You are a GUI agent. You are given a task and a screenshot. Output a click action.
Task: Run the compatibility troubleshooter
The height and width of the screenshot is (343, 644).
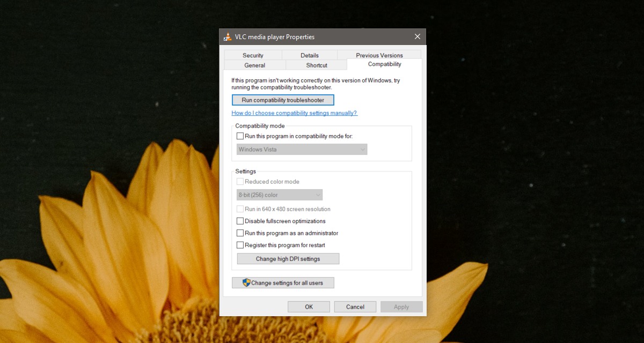click(x=283, y=100)
